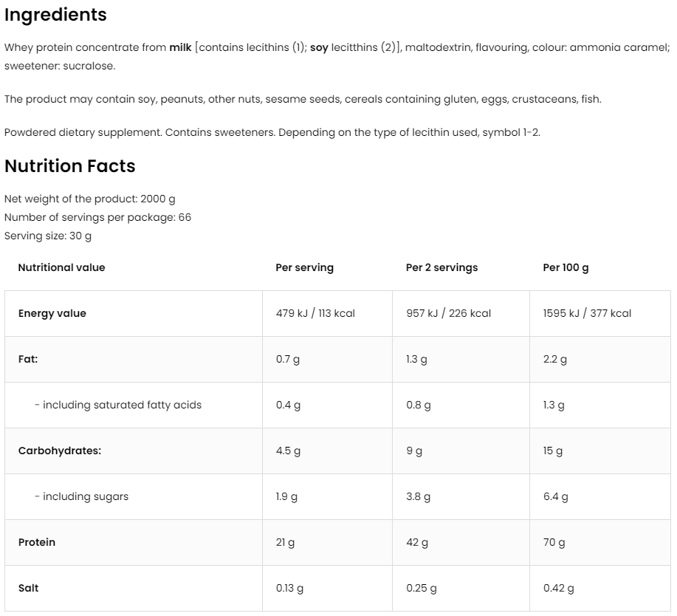677x616 pixels.
Task: Click the bold word milk
Action: click(x=180, y=47)
